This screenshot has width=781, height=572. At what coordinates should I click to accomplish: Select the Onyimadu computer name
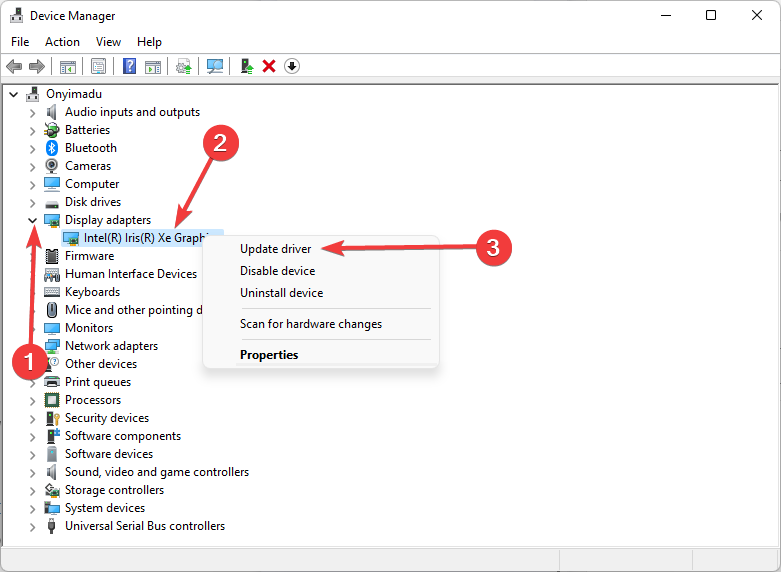pos(74,94)
